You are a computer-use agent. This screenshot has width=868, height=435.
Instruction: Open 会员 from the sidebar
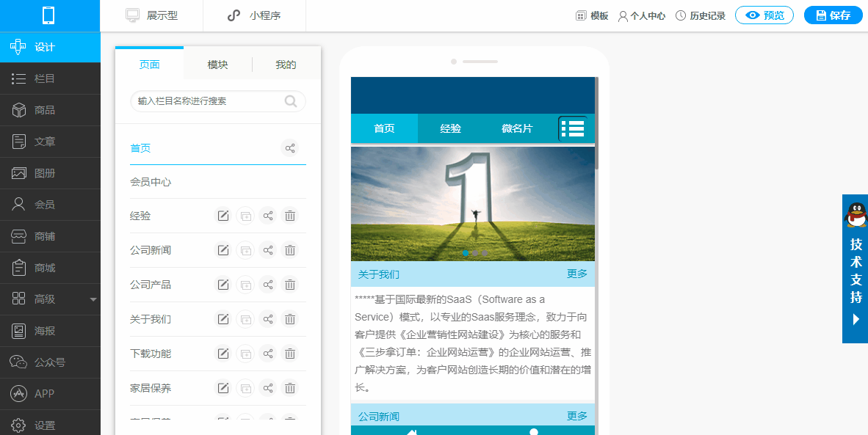click(x=51, y=205)
